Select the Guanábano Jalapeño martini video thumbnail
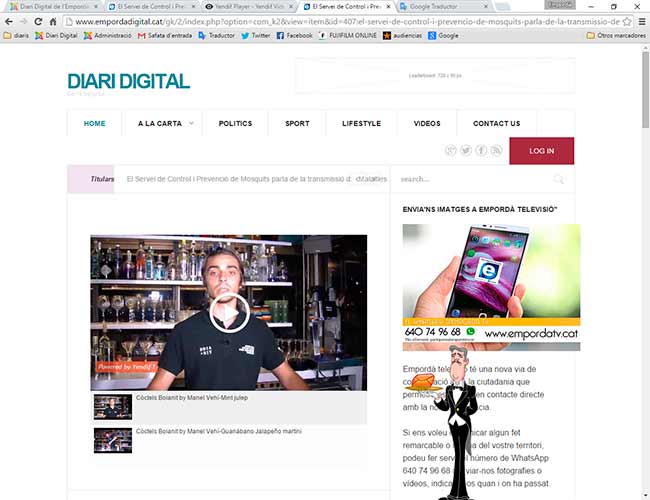This screenshot has height=500, width=650. click(113, 440)
